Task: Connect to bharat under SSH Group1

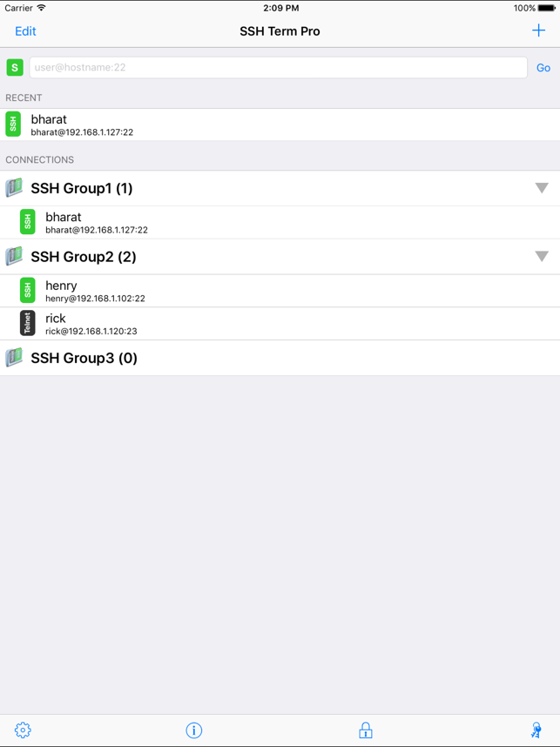Action: point(280,223)
